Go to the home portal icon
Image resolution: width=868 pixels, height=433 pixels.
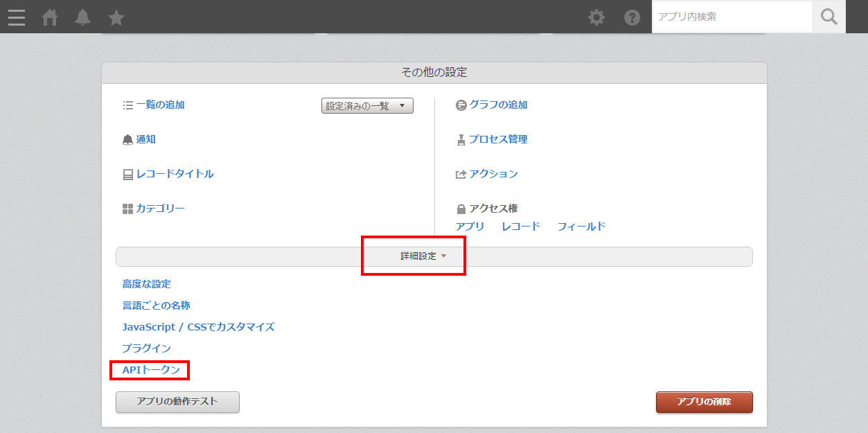click(50, 17)
